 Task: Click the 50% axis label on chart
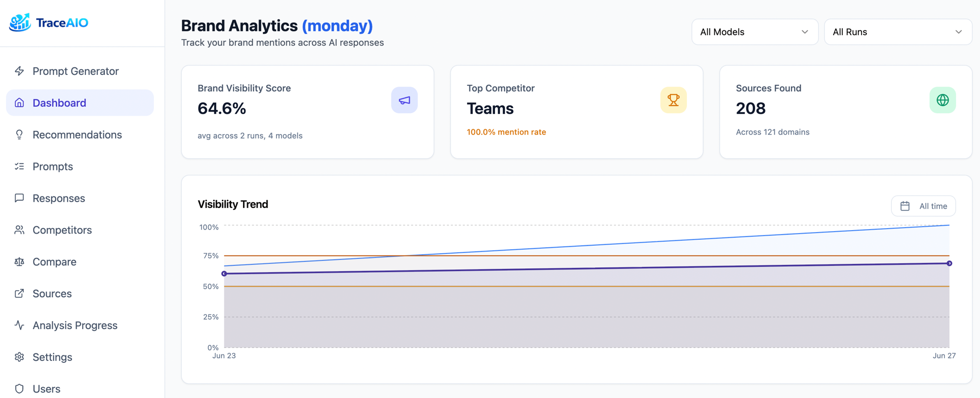point(211,286)
